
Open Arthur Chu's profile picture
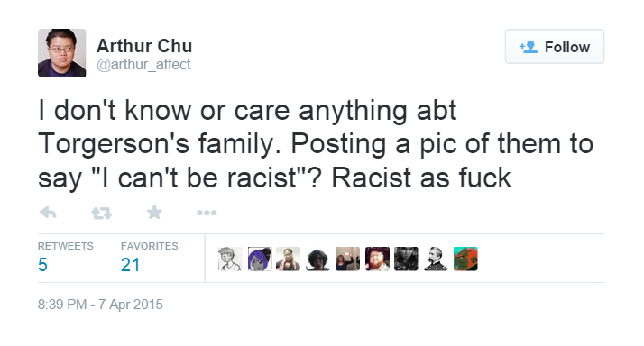point(62,53)
